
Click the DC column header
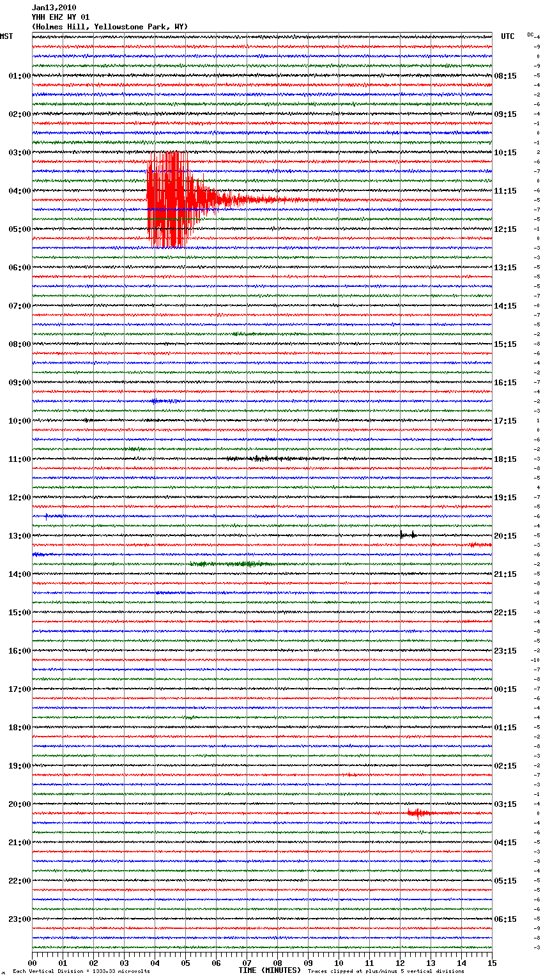point(530,34)
